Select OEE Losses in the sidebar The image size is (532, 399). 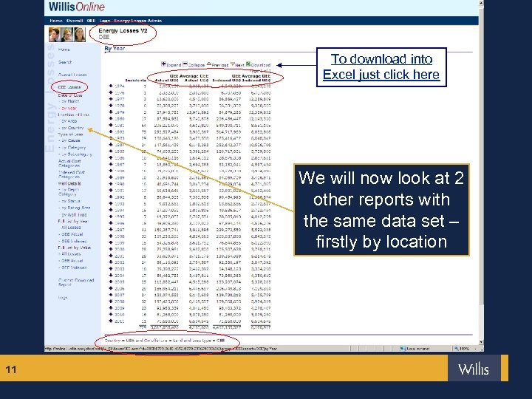point(69,87)
